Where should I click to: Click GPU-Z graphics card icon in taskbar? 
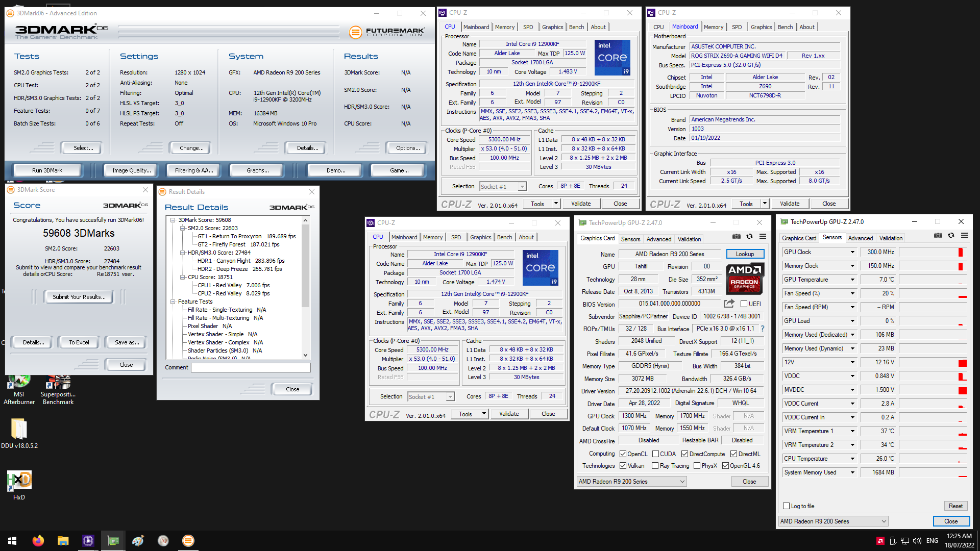(x=113, y=541)
